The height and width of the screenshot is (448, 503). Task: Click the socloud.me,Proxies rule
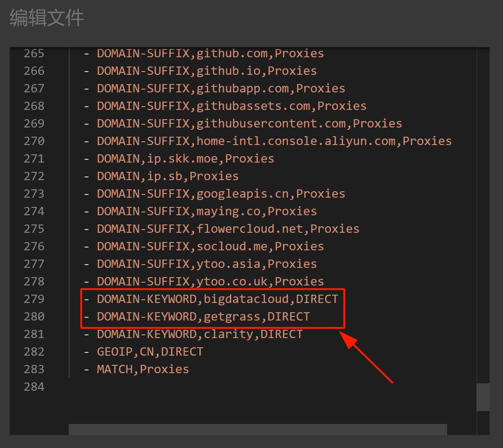tap(210, 247)
